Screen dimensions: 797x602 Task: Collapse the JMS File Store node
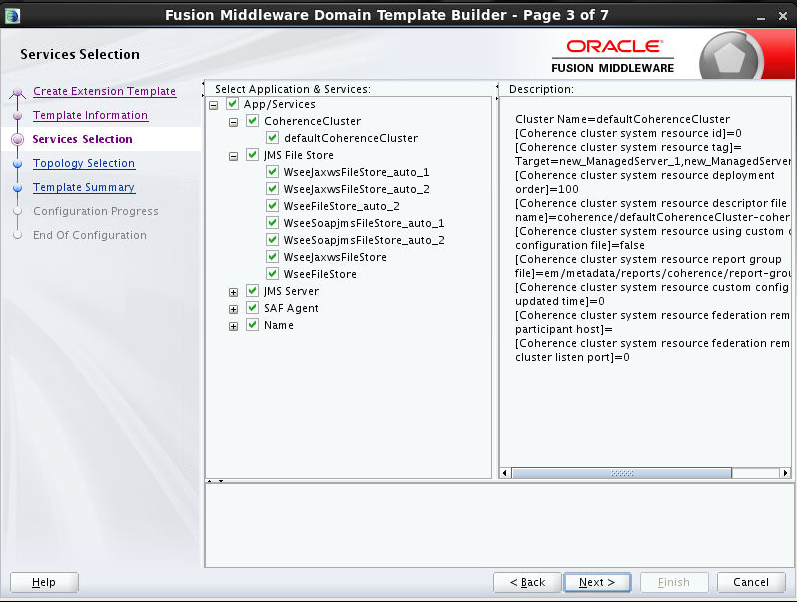click(233, 156)
